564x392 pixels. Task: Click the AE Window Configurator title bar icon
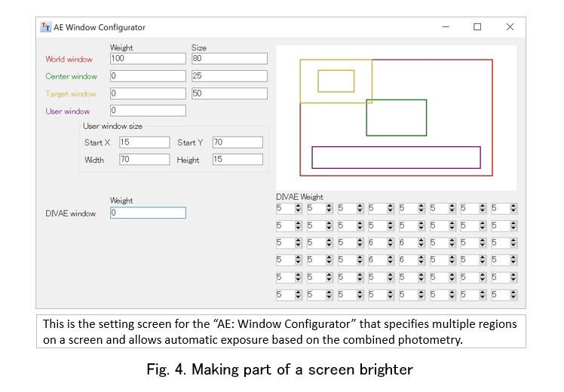[45, 27]
